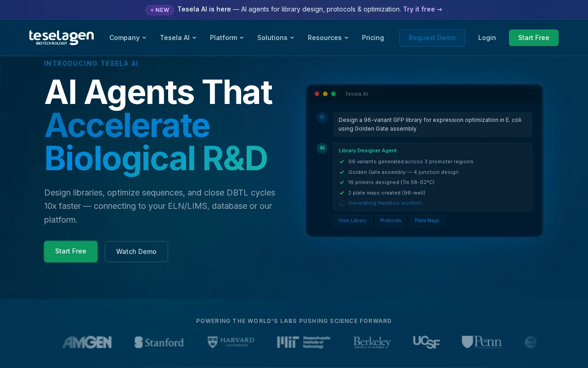Open the Plate Maps chip
588x368 pixels.
[x=427, y=221]
